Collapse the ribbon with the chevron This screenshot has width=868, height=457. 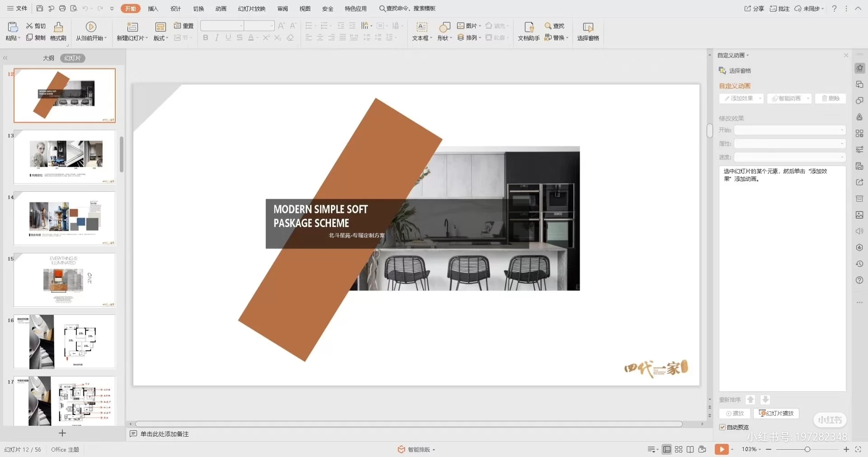[x=858, y=9]
